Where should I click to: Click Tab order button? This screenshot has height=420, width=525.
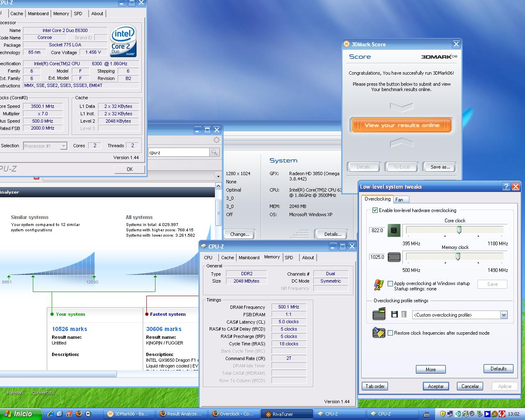[375, 386]
